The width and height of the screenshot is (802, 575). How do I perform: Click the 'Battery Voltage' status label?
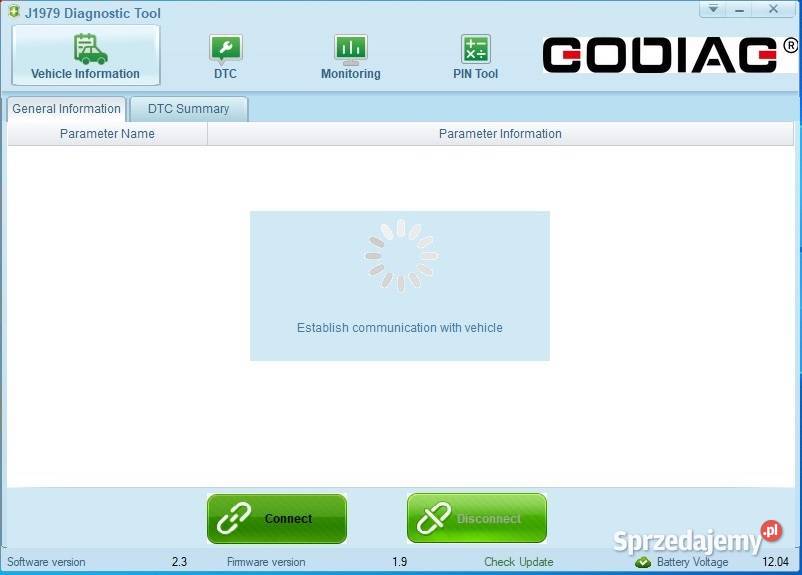pos(692,562)
